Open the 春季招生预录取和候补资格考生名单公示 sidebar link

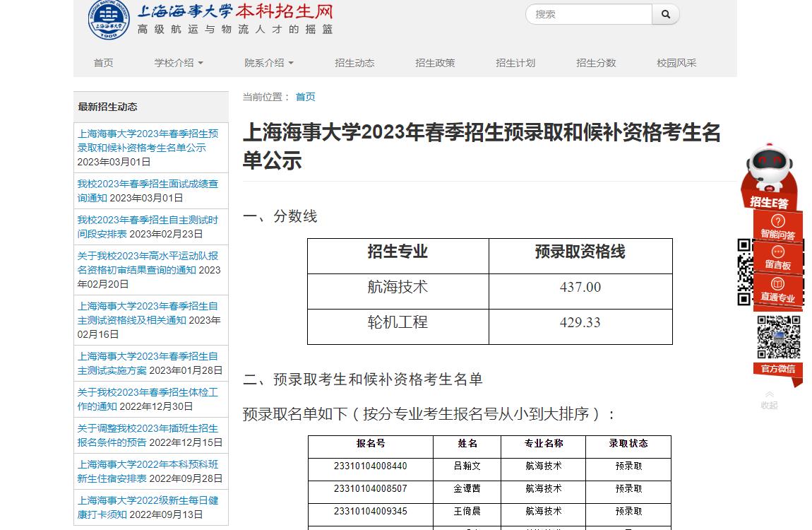(x=148, y=141)
